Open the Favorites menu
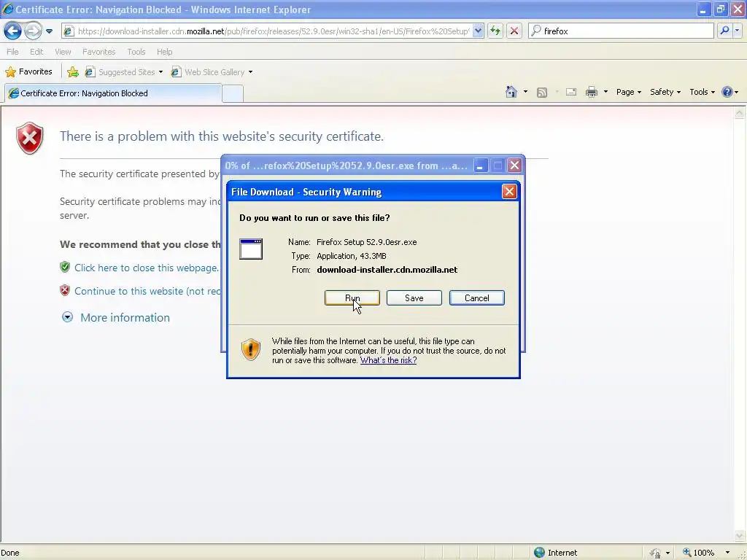 pos(98,52)
